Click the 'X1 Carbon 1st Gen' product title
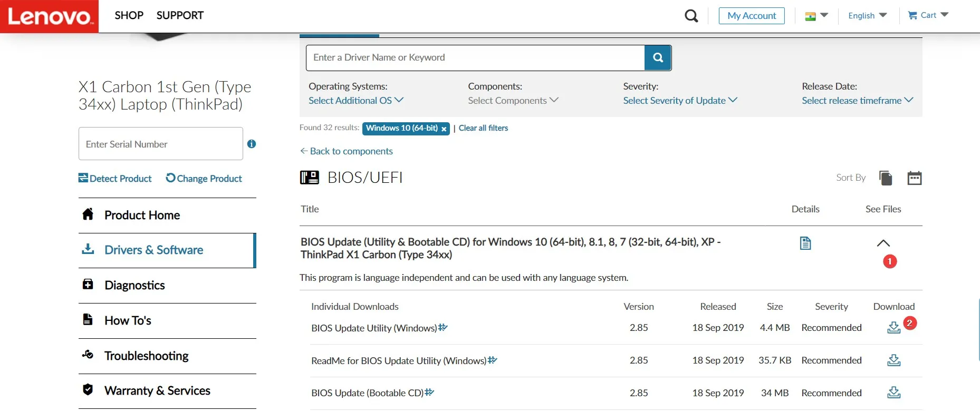 tap(165, 95)
